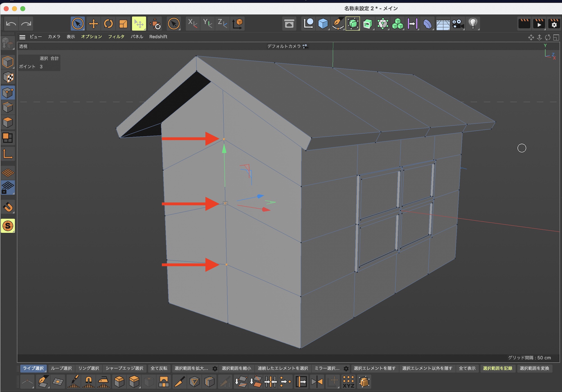Open the カメラ menu
Image resolution: width=562 pixels, height=392 pixels.
tap(54, 37)
